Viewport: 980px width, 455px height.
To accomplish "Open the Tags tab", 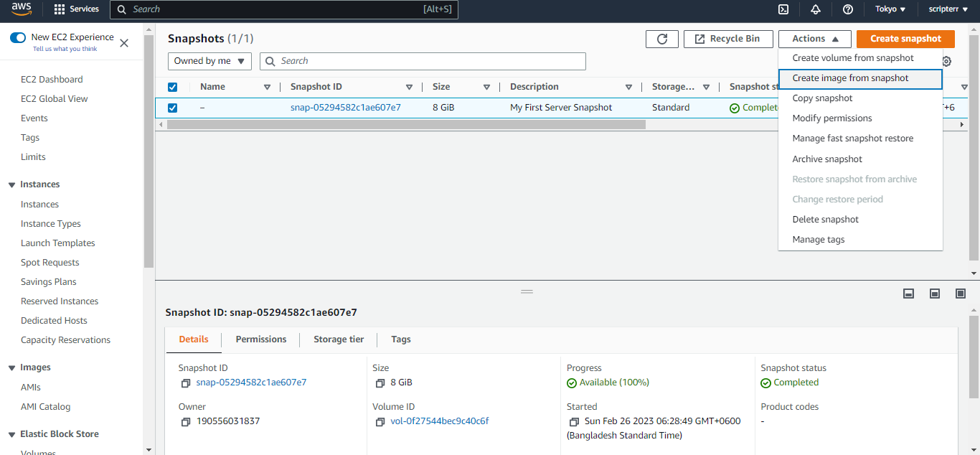I will tap(401, 339).
